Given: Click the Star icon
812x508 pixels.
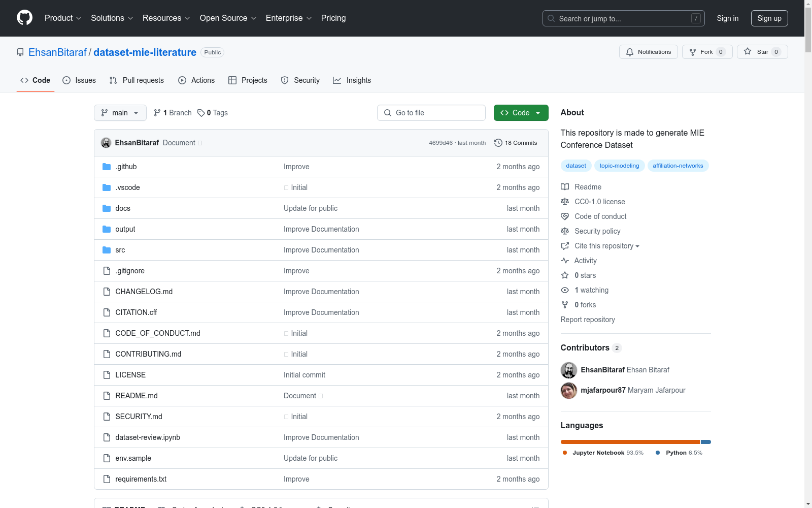Looking at the screenshot, I should click(x=748, y=52).
